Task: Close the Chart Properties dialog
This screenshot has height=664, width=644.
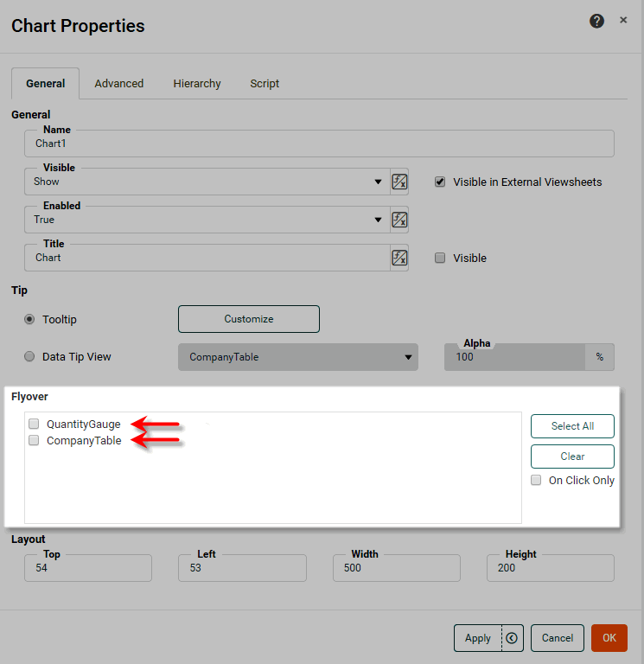Action: tap(623, 20)
